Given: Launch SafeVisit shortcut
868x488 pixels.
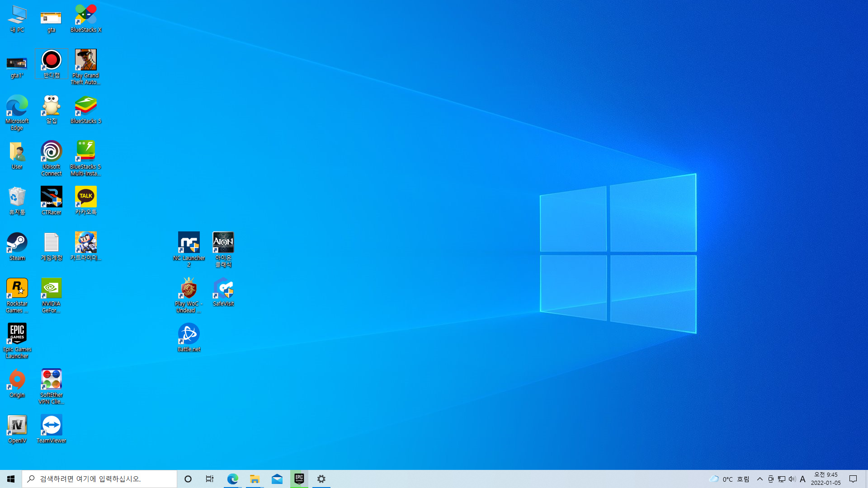Looking at the screenshot, I should pos(223,293).
